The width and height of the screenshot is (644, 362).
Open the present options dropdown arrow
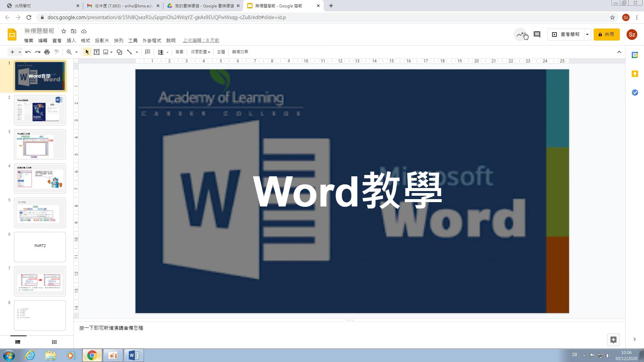click(x=587, y=35)
